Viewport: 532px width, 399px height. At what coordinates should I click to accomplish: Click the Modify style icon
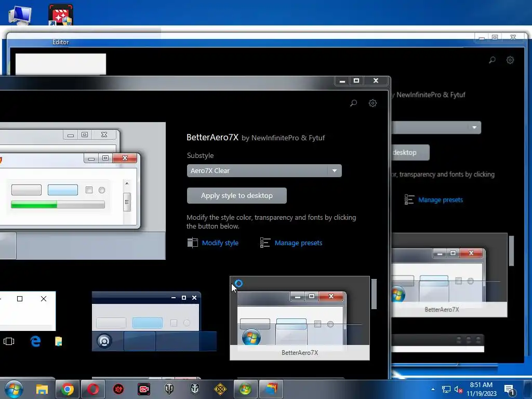coord(192,243)
